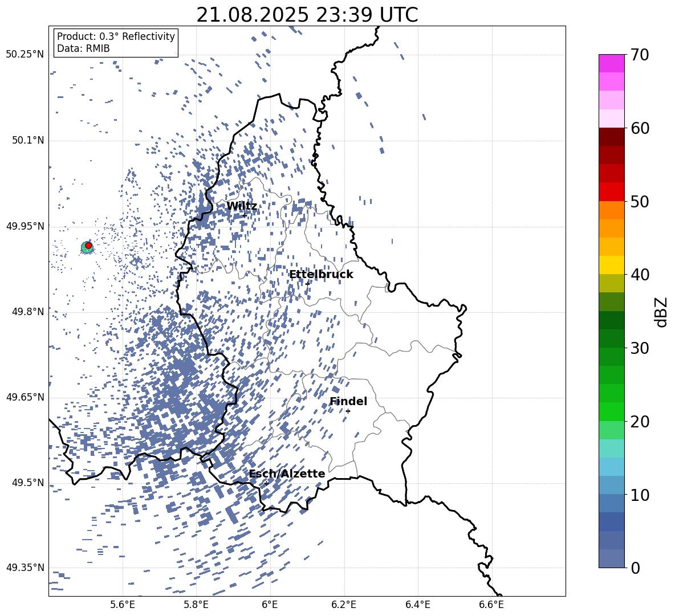This screenshot has height=616, width=675.
Task: Click the yellow 40 dBZ colorbar swatch
Action: pyautogui.click(x=611, y=265)
